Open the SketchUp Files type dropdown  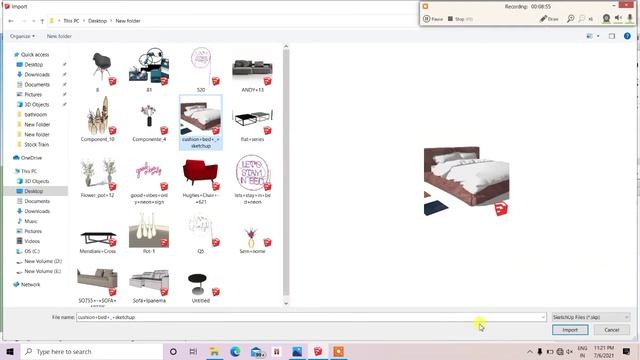click(x=590, y=317)
